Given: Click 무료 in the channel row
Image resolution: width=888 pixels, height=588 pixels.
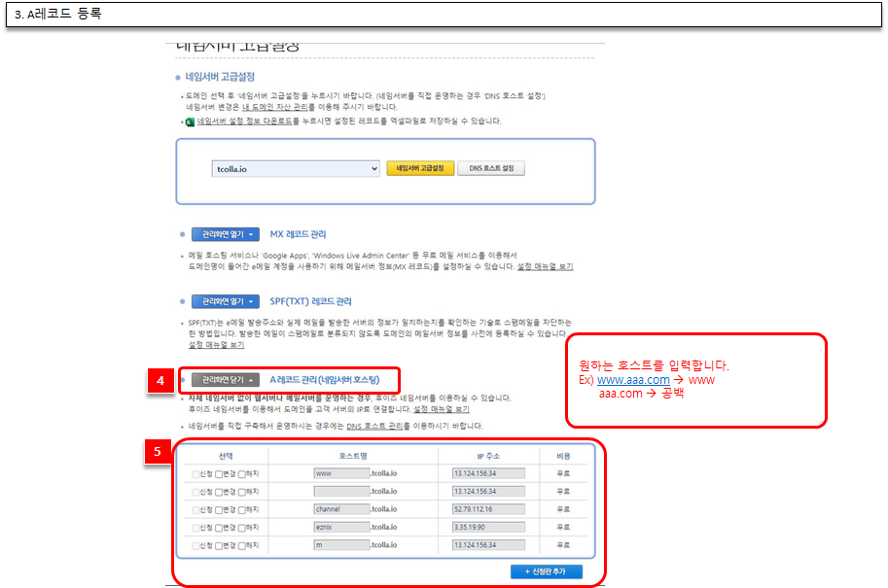Looking at the screenshot, I should point(563,509).
